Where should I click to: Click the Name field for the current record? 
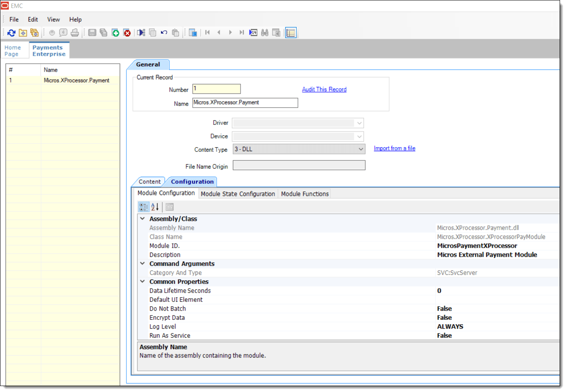click(x=245, y=103)
